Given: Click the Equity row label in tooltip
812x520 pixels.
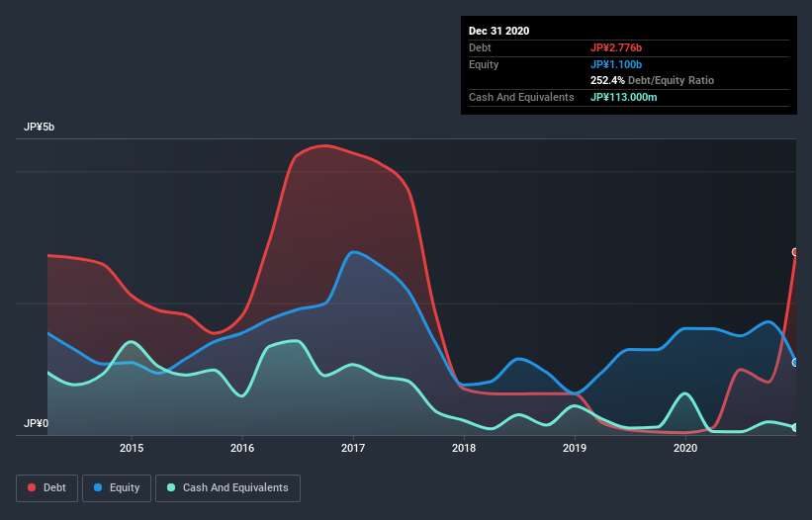Looking at the screenshot, I should point(484,64).
